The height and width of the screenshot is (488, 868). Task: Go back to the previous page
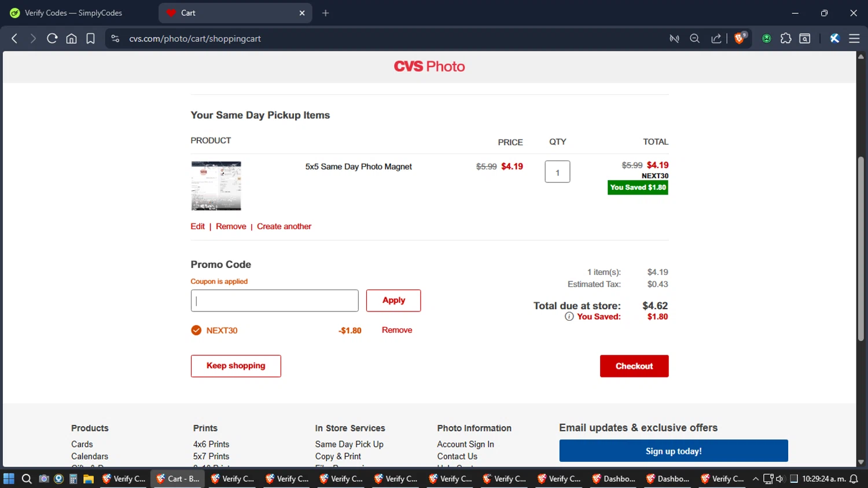click(x=14, y=39)
